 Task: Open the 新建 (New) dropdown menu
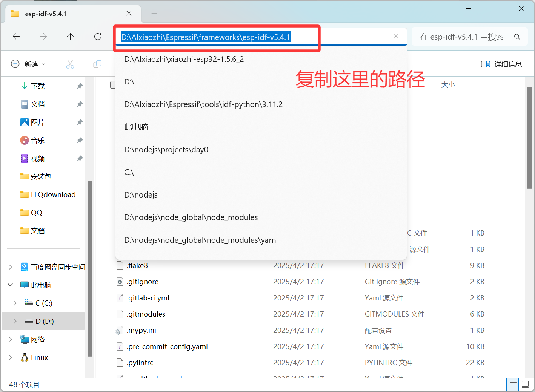point(28,64)
